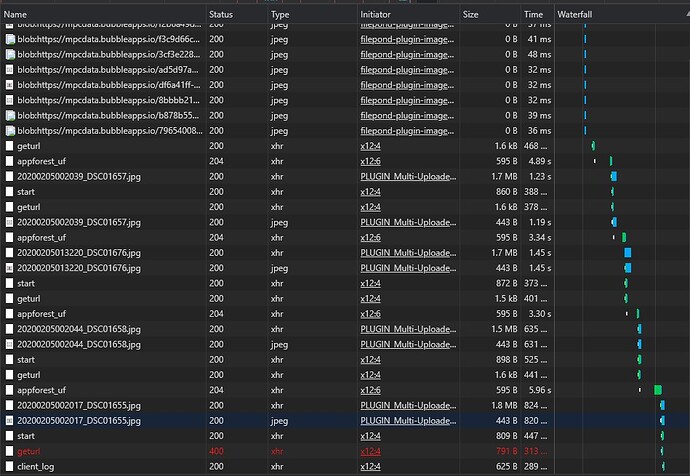This screenshot has width=690, height=476.
Task: Open x12:4 initiator link of client_log
Action: [x=370, y=466]
